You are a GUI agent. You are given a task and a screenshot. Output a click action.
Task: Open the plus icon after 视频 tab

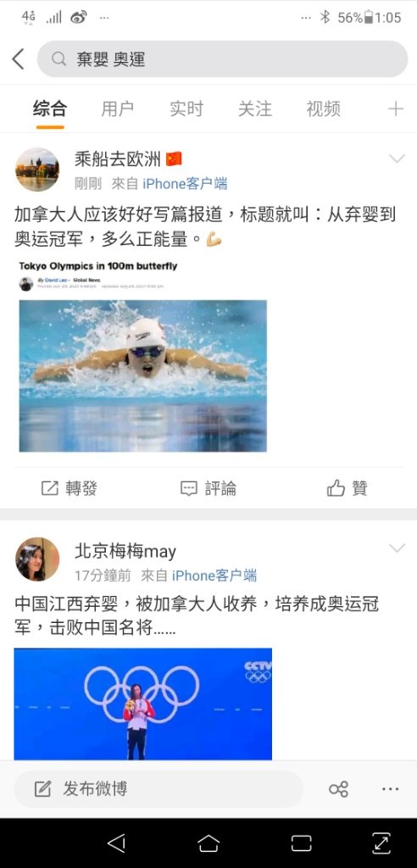coord(396,109)
